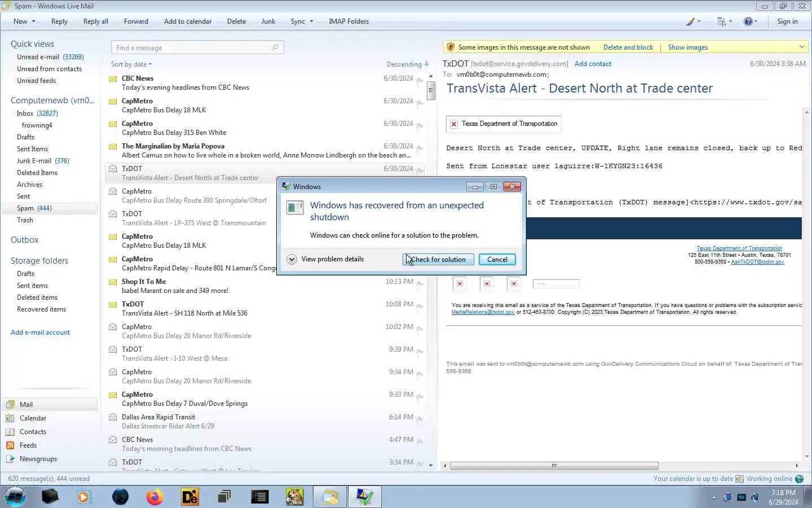The width and height of the screenshot is (812, 508).
Task: Click Reply in the toolbar
Action: (59, 21)
